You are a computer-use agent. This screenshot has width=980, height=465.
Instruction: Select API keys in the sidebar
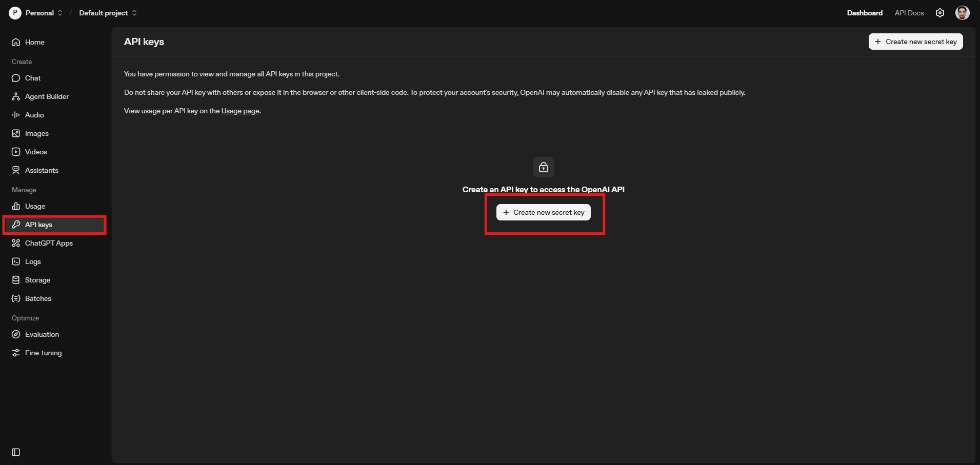click(55, 225)
